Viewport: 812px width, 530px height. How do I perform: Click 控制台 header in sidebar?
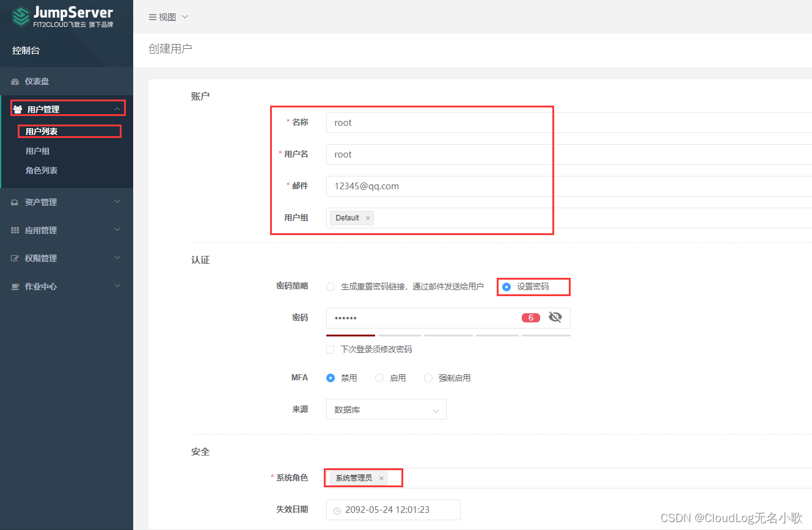pyautogui.click(x=26, y=51)
